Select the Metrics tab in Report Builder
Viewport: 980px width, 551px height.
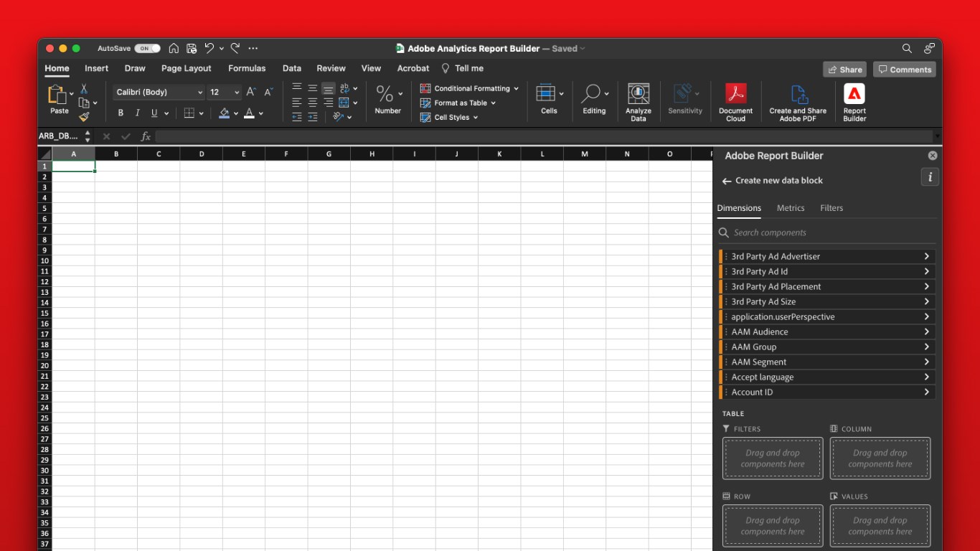click(791, 208)
